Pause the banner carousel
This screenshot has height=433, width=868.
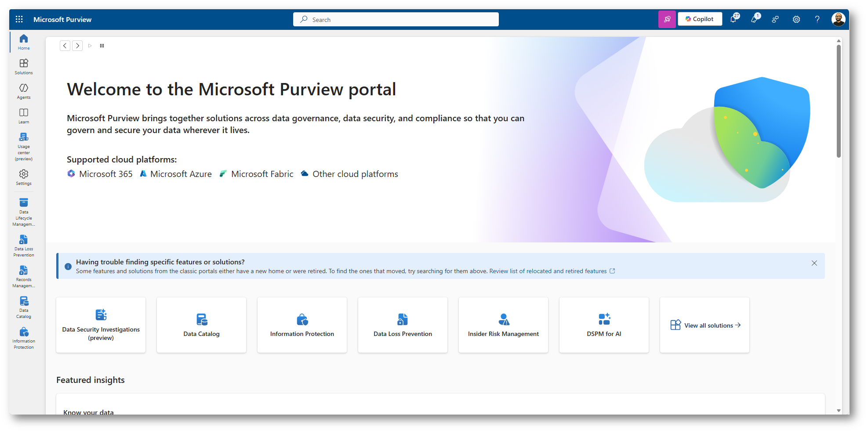[x=102, y=46]
